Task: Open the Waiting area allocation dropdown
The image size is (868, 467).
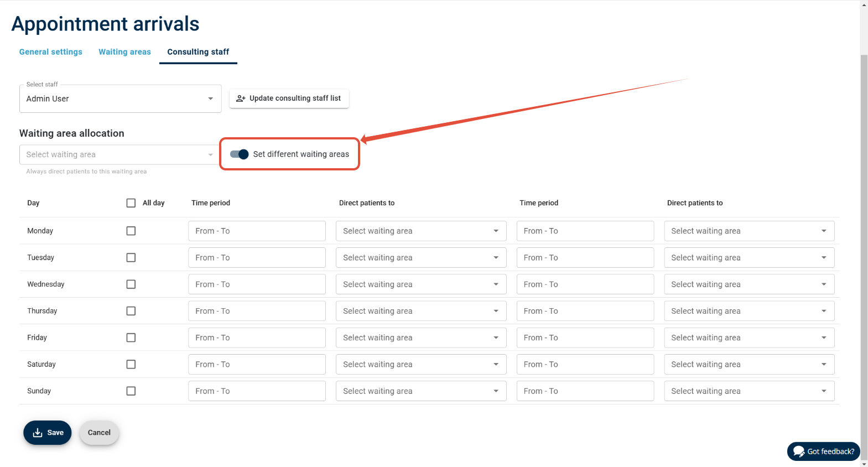Action: click(x=119, y=154)
